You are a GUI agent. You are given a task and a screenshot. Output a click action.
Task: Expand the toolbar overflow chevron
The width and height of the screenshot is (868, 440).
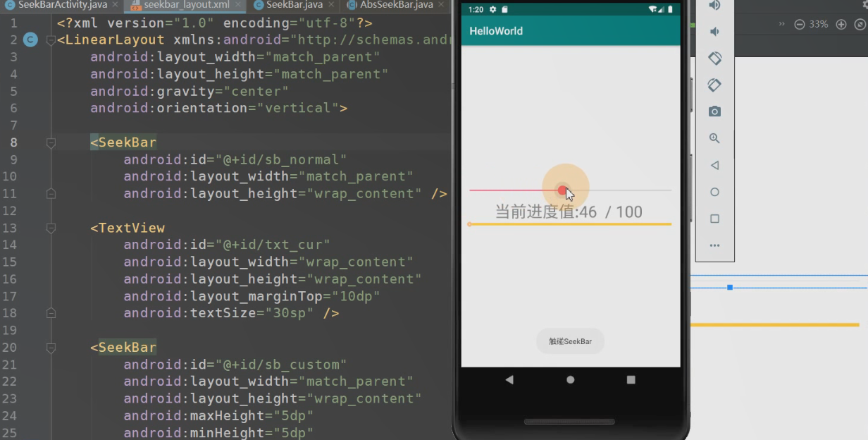782,23
